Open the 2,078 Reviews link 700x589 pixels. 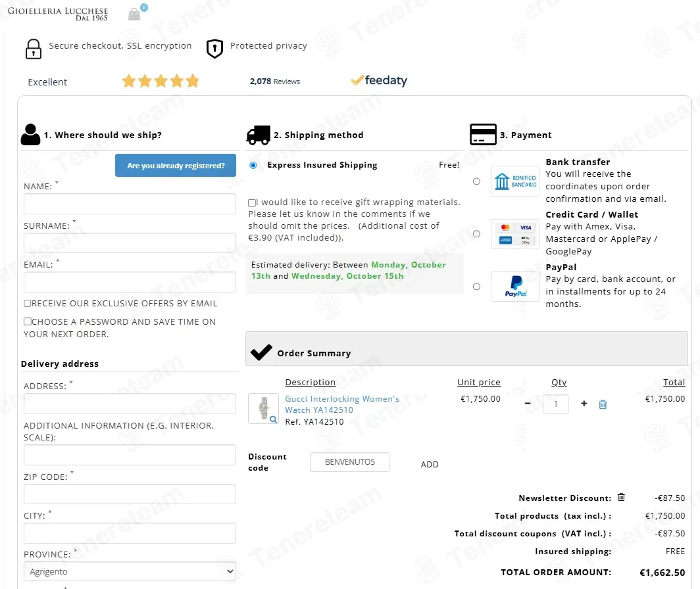[274, 82]
